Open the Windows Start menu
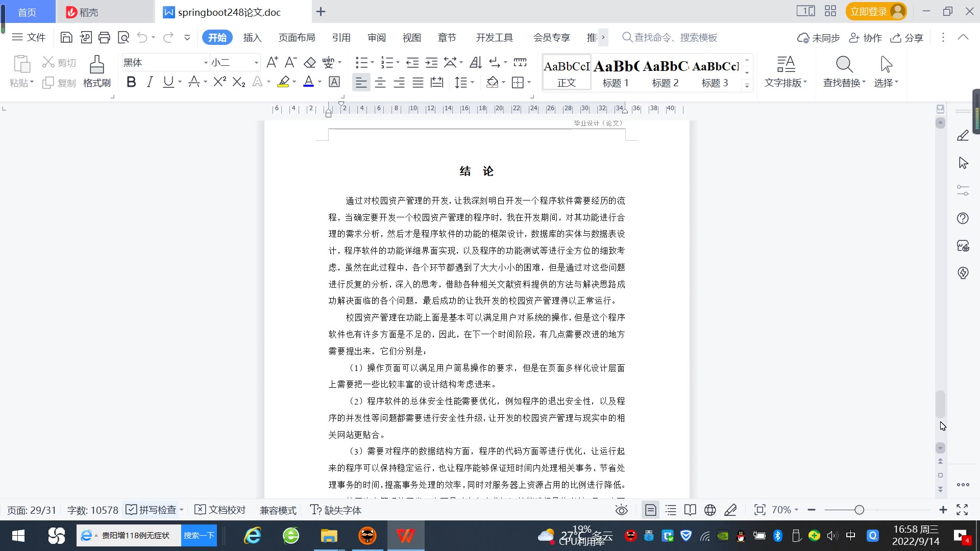The width and height of the screenshot is (980, 551). (x=18, y=535)
